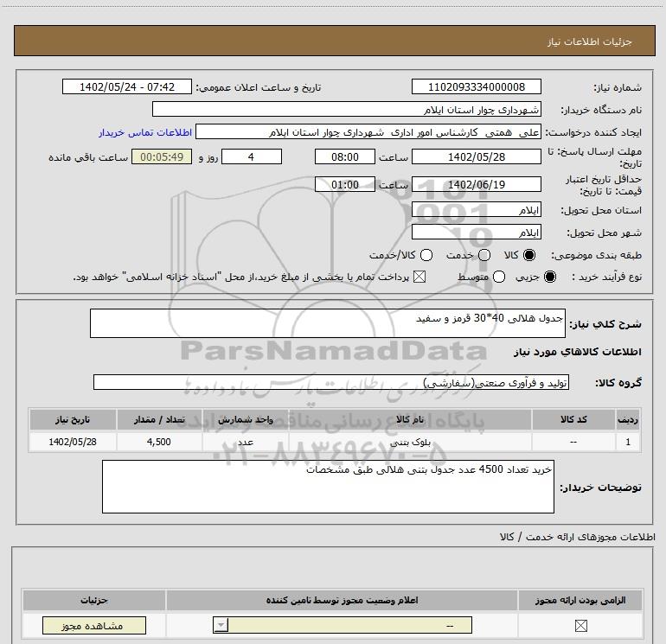Click the واحد شمارش column header

point(246,419)
